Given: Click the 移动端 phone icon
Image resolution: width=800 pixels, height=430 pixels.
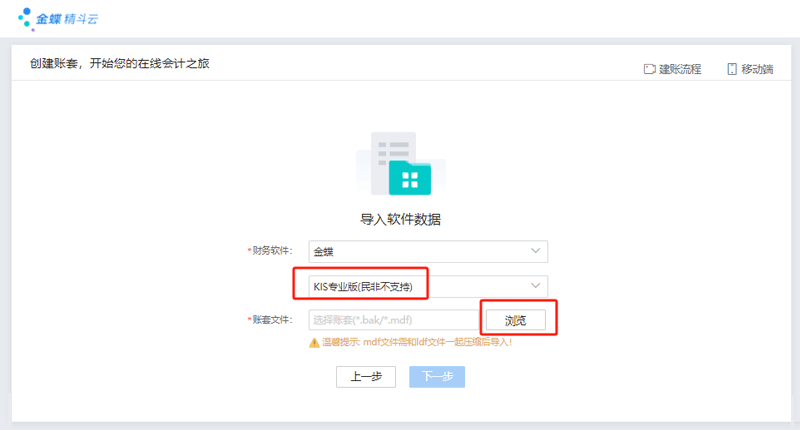Looking at the screenshot, I should pos(732,69).
